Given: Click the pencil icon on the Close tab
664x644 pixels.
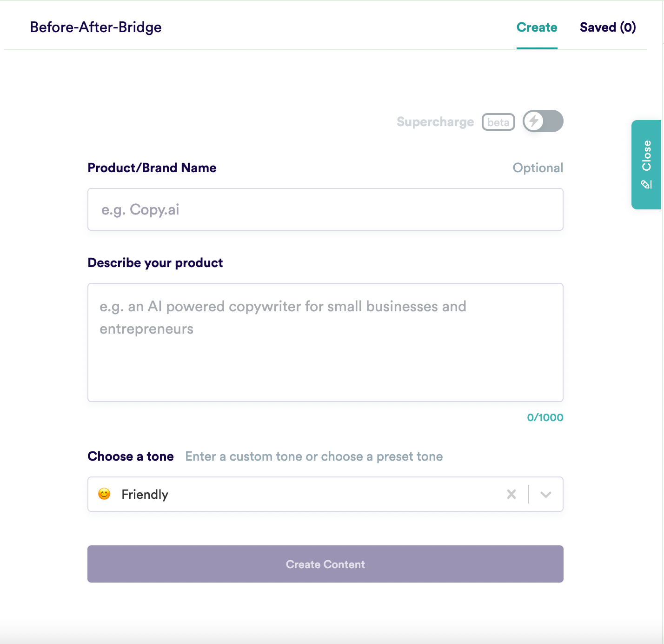Looking at the screenshot, I should (646, 184).
